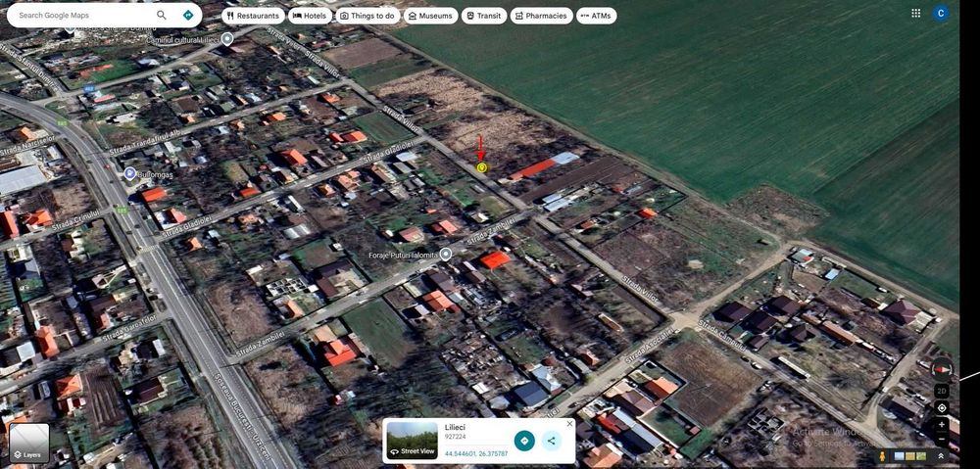Show Museums on the map

(x=430, y=16)
